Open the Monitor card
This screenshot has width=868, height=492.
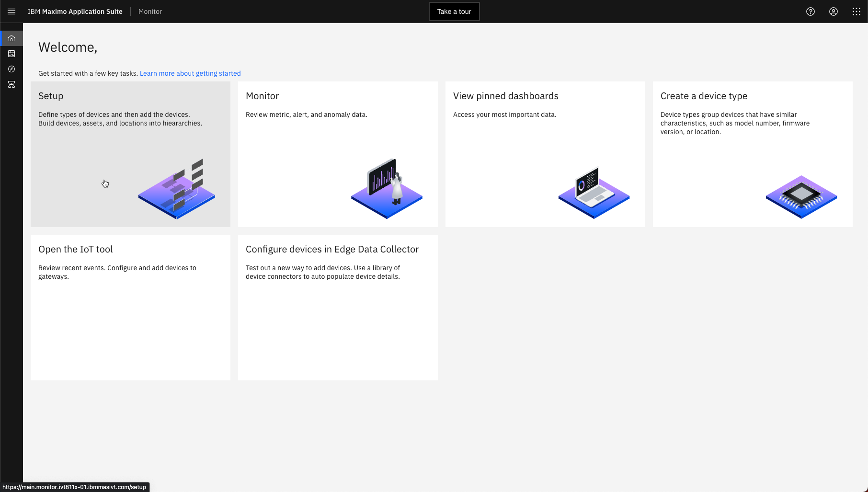coord(338,154)
